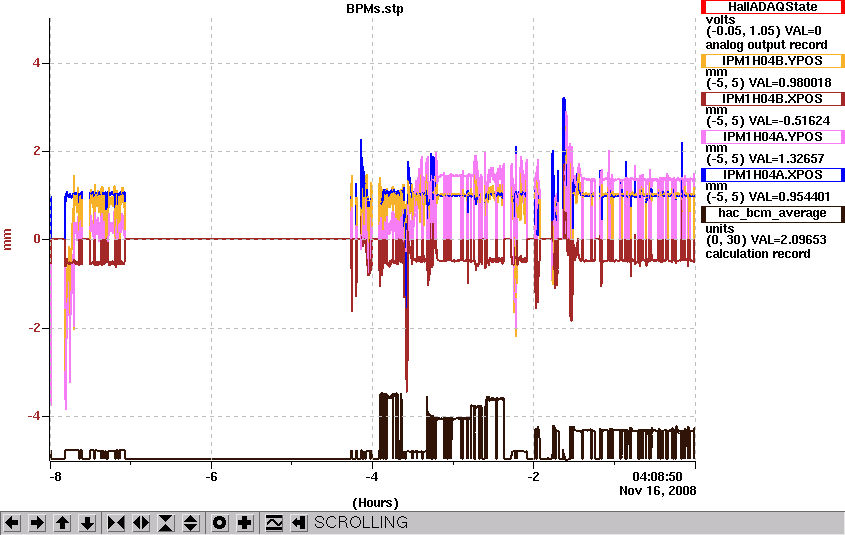Click the SCROLLING status label
This screenshot has height=535, width=845.
coord(361,523)
